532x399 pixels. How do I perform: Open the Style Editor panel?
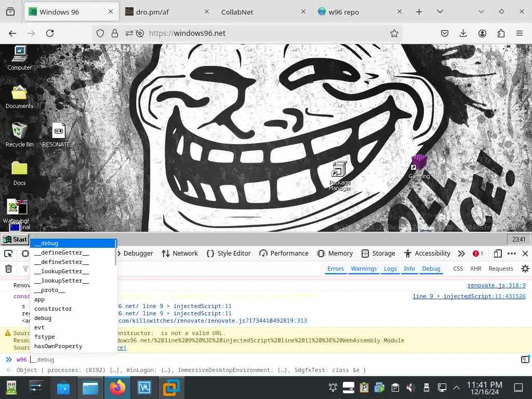229,254
